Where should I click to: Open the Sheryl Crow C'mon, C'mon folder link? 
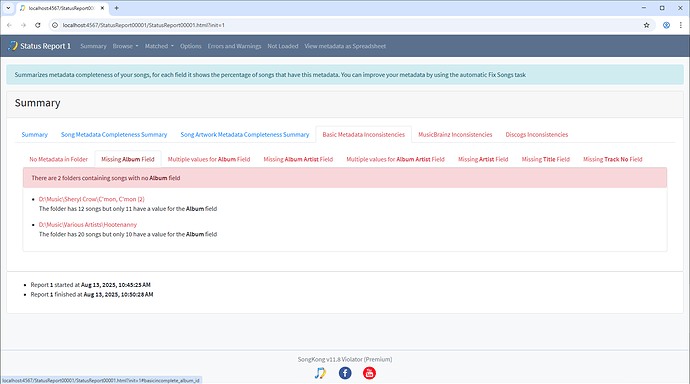coord(92,199)
